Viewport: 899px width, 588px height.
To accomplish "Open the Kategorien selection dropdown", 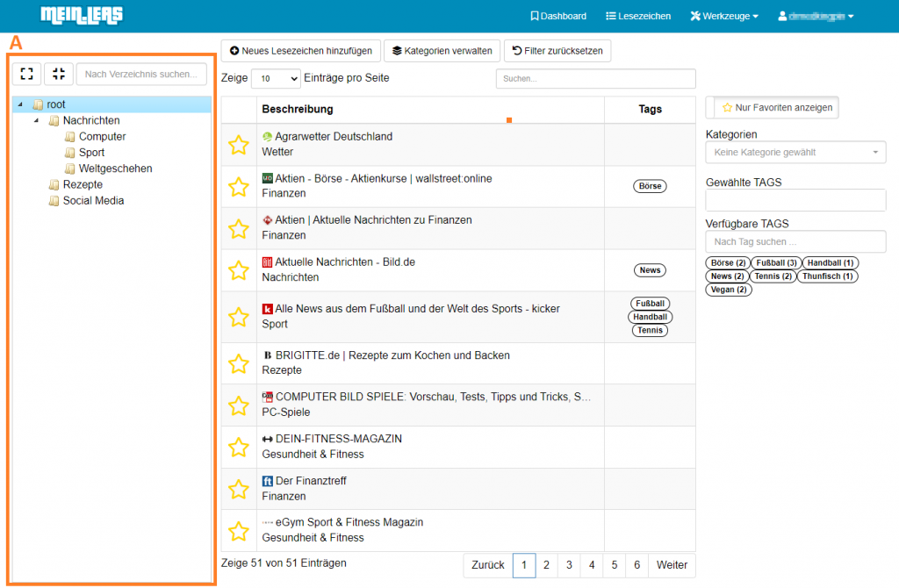I will (x=795, y=153).
